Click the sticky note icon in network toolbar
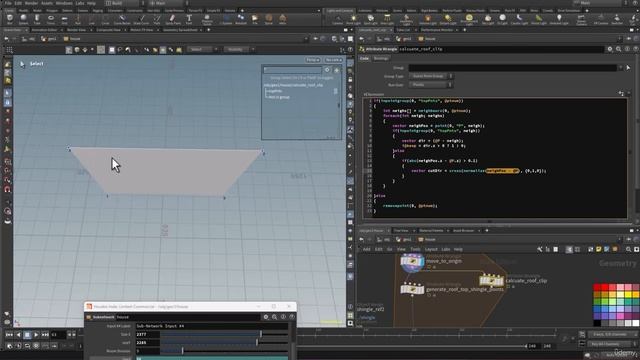640x360 pixels. pos(599,249)
